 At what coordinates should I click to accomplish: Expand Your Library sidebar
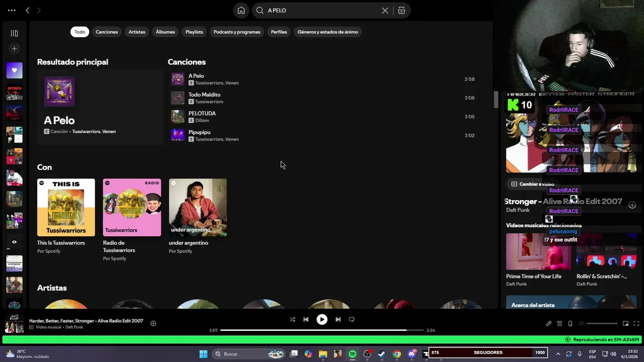[14, 33]
